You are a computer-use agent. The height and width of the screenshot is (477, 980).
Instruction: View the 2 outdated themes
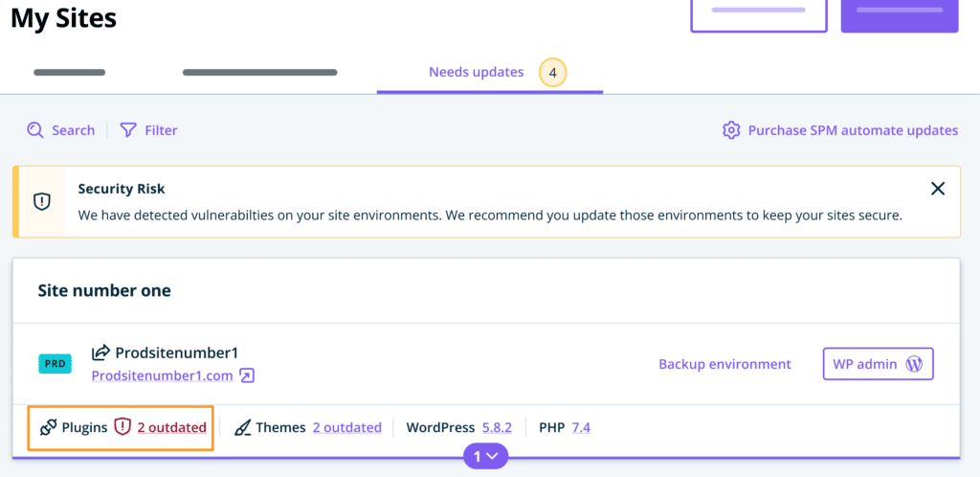346,427
